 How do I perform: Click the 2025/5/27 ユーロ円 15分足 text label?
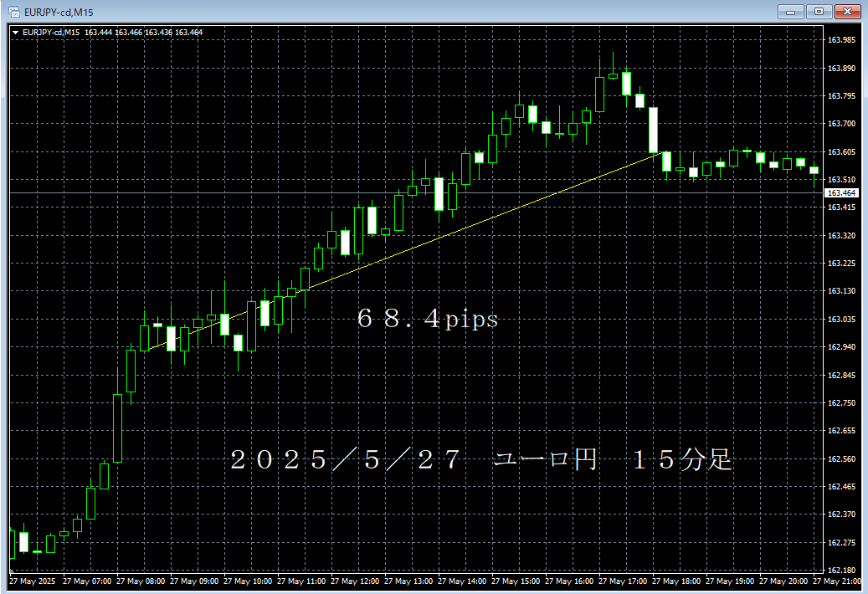click(481, 459)
